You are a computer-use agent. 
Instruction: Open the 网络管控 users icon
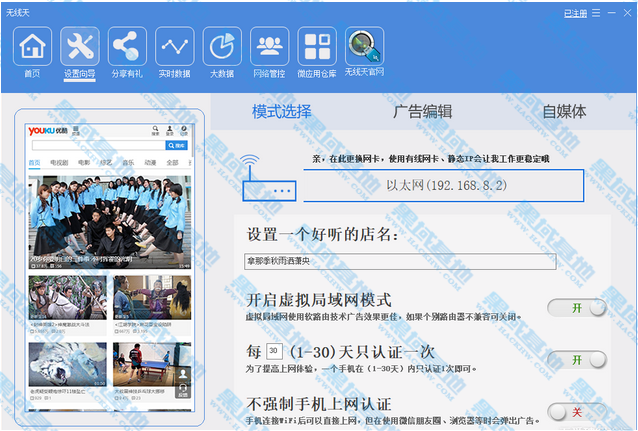pos(269,47)
